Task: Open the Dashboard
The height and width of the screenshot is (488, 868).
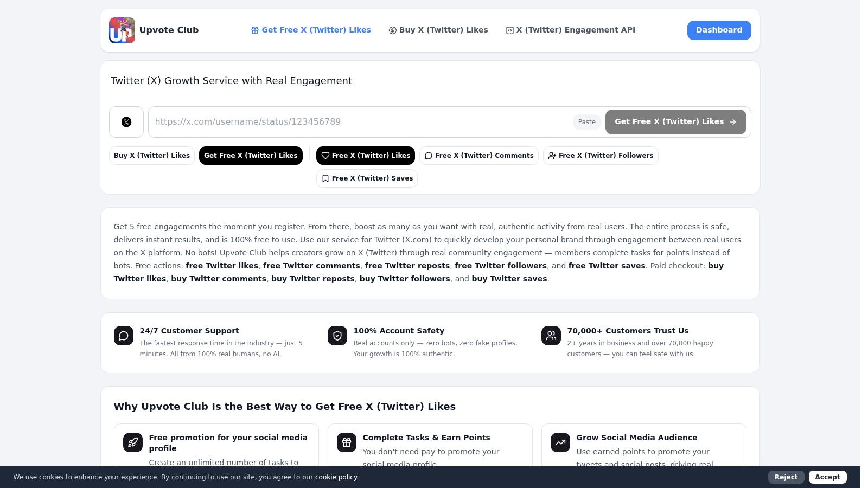Action: coord(719,30)
